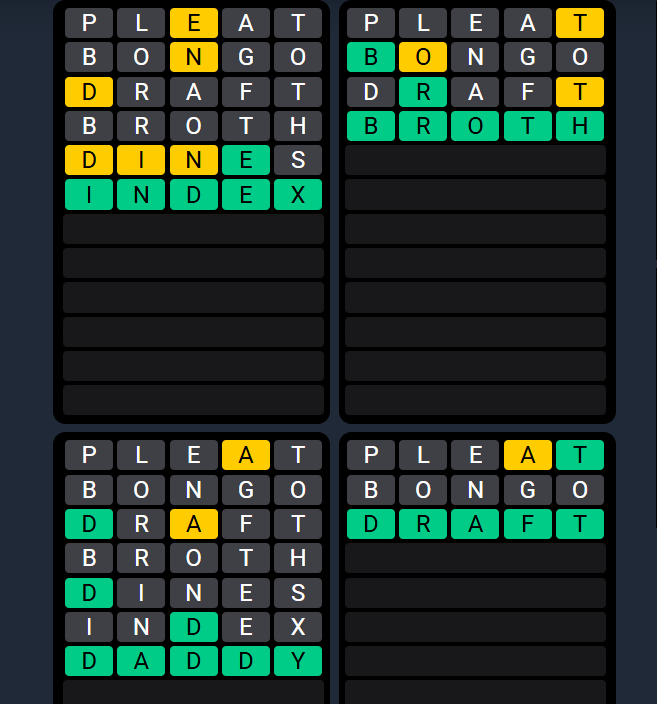Select the green X tile in the INDEX row
The image size is (657, 704).
click(x=298, y=195)
